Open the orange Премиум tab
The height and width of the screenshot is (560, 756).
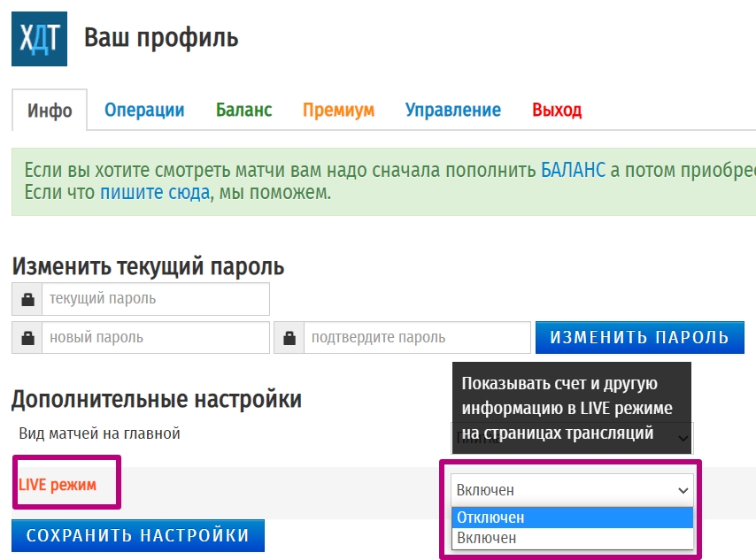tap(338, 111)
